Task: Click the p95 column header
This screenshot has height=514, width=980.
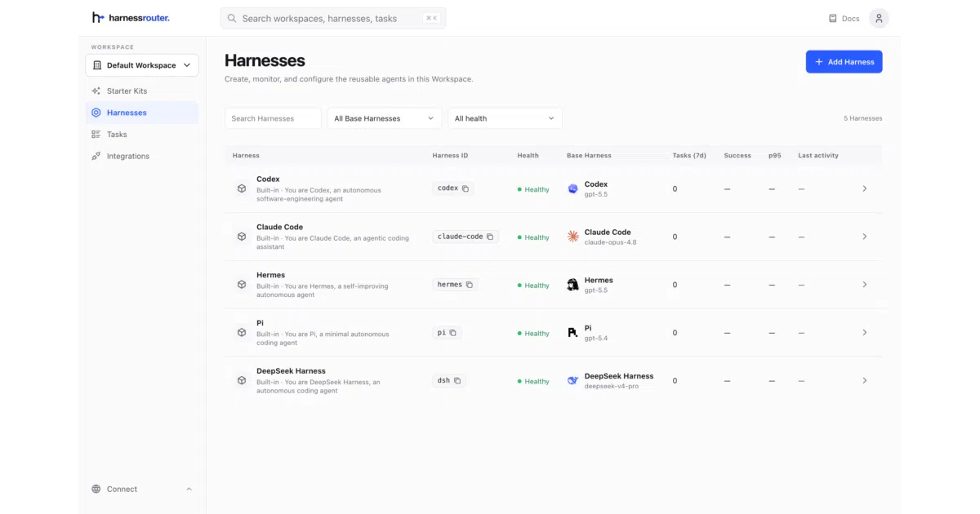Action: click(774, 155)
